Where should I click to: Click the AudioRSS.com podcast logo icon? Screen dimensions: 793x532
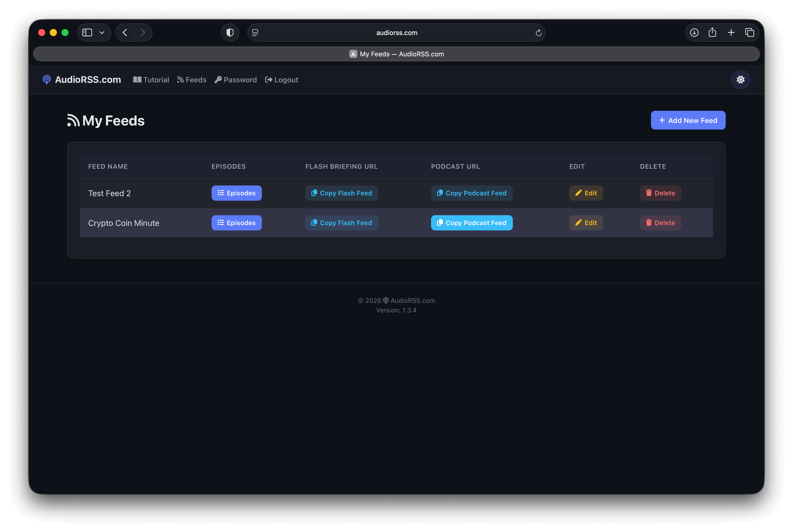point(46,79)
